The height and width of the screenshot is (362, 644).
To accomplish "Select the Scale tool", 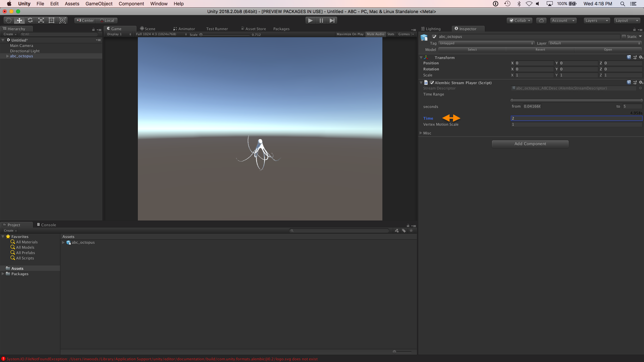I will click(x=41, y=20).
